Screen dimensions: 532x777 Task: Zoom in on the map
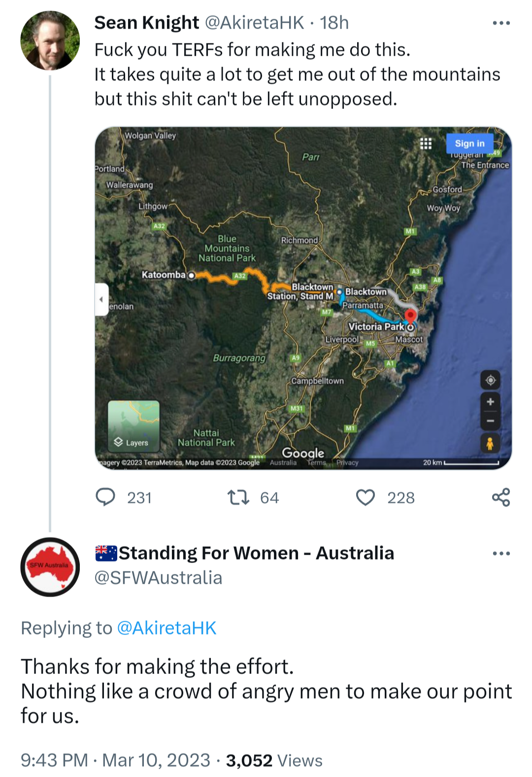(x=490, y=402)
